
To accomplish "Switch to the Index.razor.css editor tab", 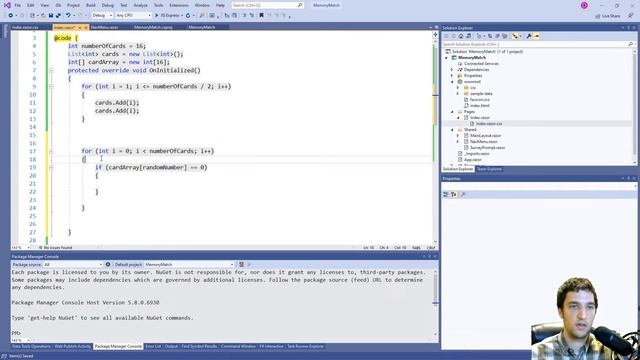I will tap(25, 27).
